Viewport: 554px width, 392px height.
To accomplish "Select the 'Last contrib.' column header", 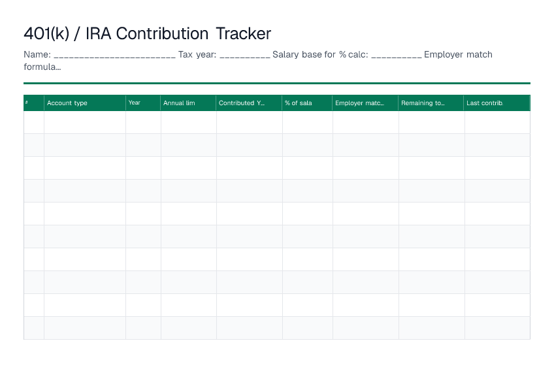I will pyautogui.click(x=497, y=103).
